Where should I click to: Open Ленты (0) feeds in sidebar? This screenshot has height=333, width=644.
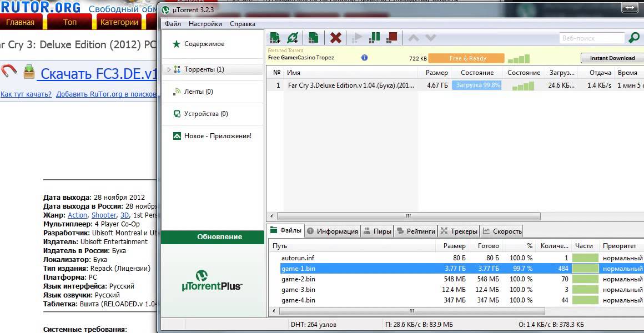point(198,92)
